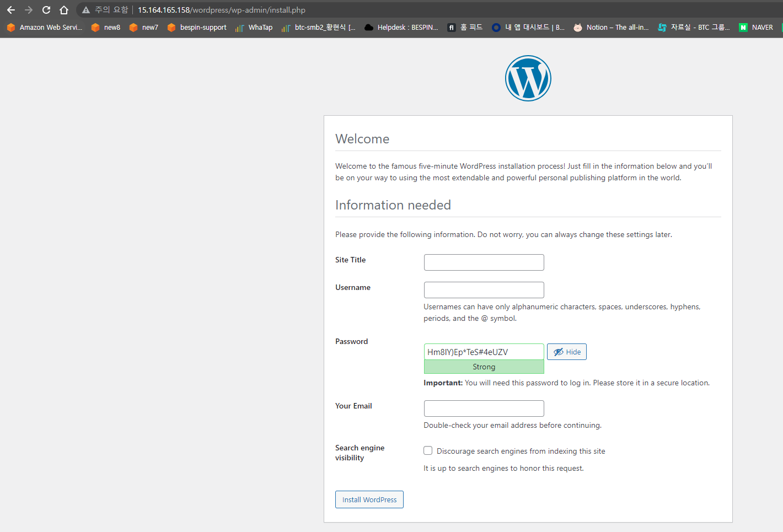This screenshot has height=532, width=783.
Task: Click the Install WordPress button
Action: click(369, 499)
